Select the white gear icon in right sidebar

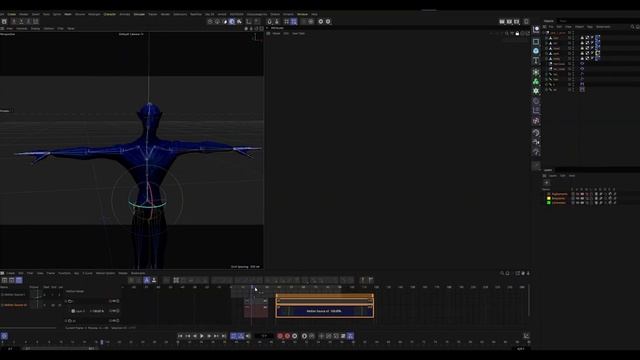coord(536,91)
